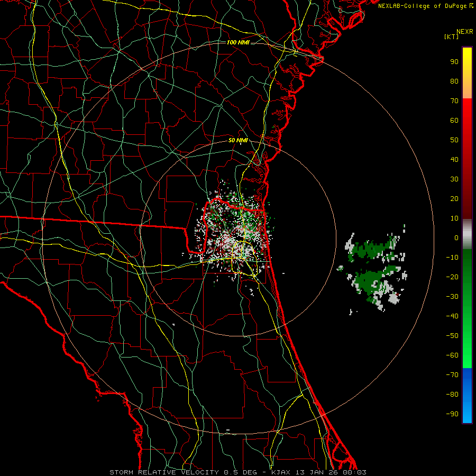Click the -30 value on the velocity scale
The image size is (476, 476).
pyautogui.click(x=452, y=297)
